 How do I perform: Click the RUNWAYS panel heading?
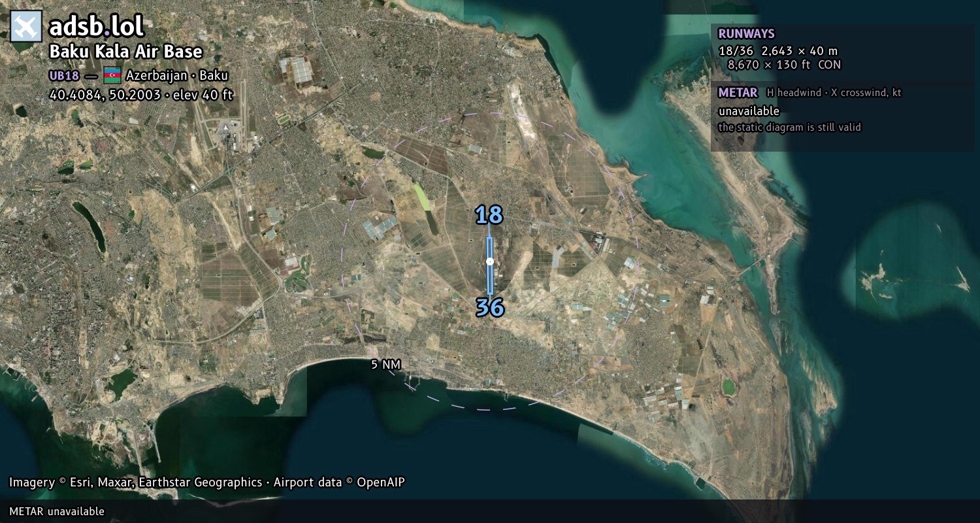746,33
